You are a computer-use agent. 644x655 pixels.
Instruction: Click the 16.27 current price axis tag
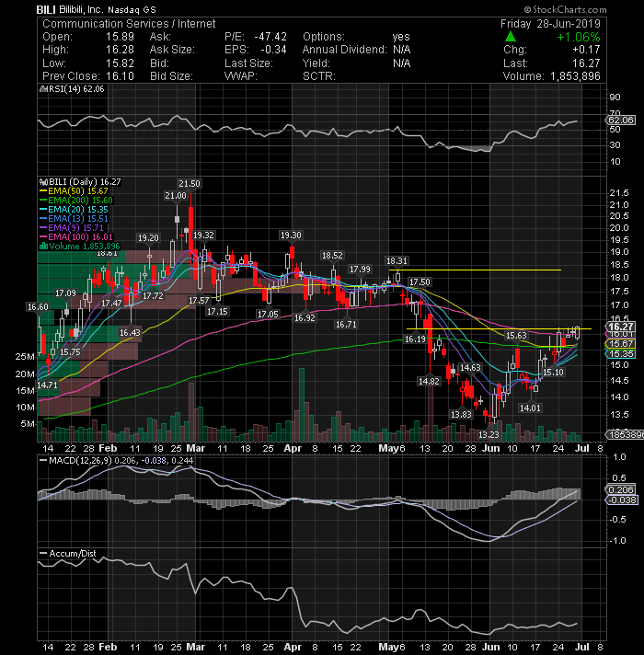tap(621, 327)
